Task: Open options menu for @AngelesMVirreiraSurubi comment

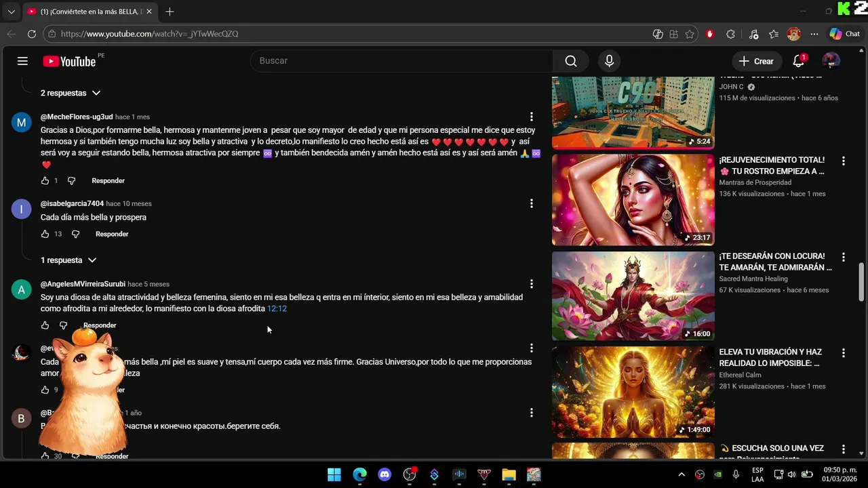Action: click(x=532, y=284)
